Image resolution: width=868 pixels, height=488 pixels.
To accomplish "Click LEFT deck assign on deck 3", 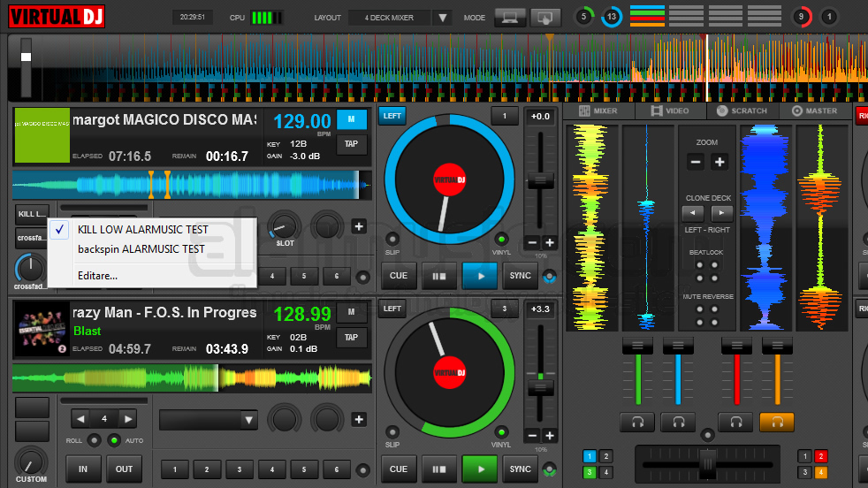I will pyautogui.click(x=392, y=309).
